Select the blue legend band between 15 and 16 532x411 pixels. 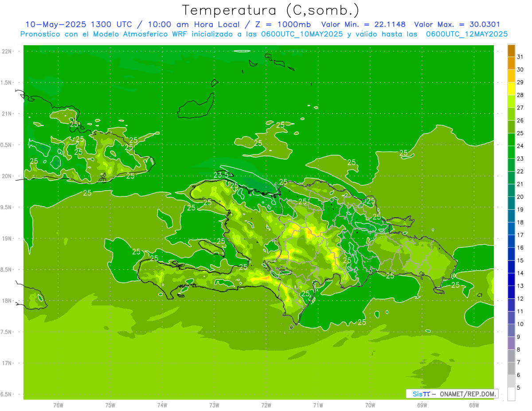pyautogui.click(x=511, y=254)
